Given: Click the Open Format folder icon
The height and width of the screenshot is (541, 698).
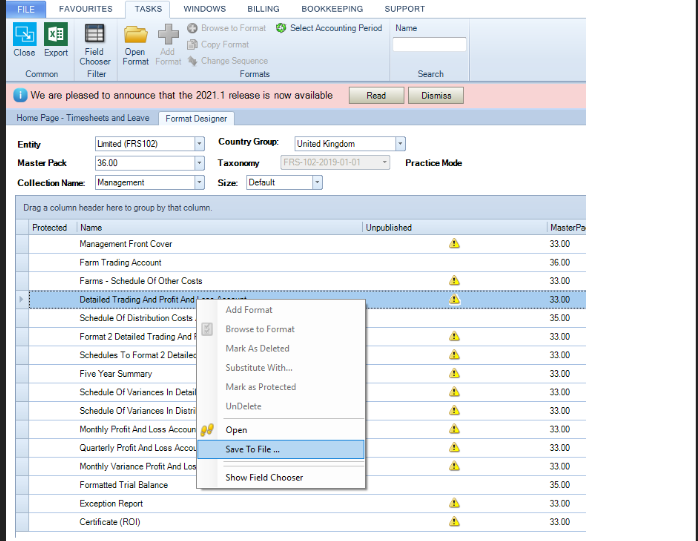Looking at the screenshot, I should click(x=135, y=35).
